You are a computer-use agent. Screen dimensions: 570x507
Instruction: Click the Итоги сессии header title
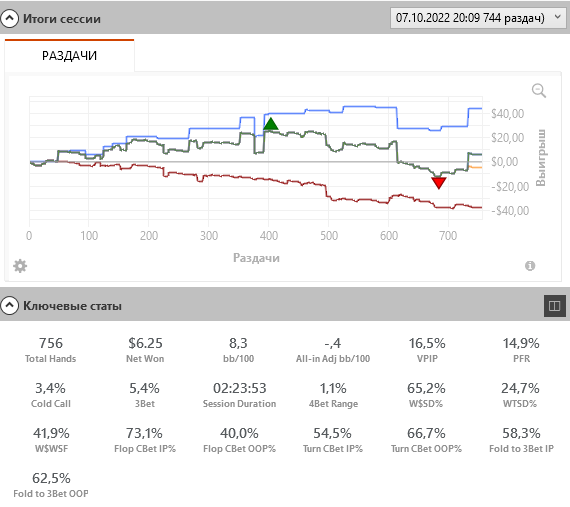coord(62,19)
